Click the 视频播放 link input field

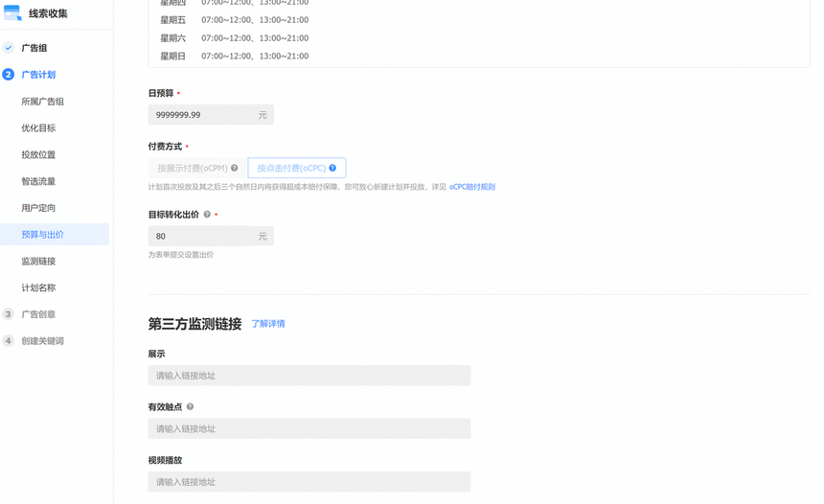click(x=309, y=482)
